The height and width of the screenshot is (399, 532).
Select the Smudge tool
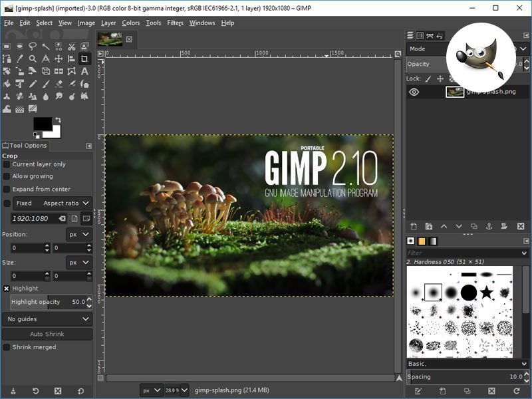click(x=59, y=96)
